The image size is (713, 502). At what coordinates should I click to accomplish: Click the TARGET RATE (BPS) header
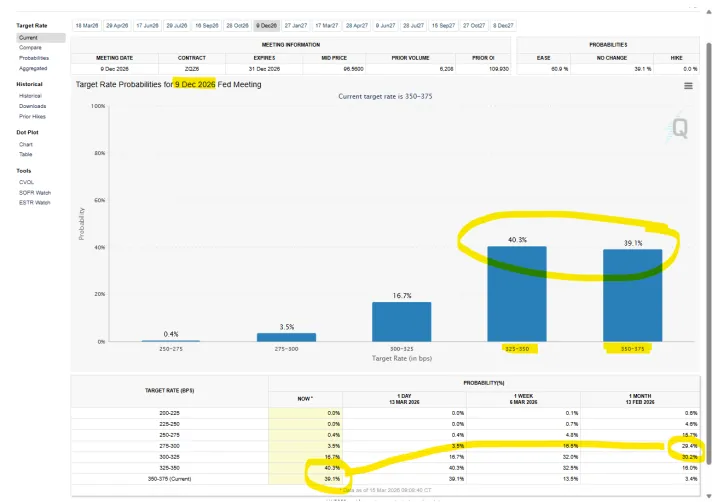170,391
